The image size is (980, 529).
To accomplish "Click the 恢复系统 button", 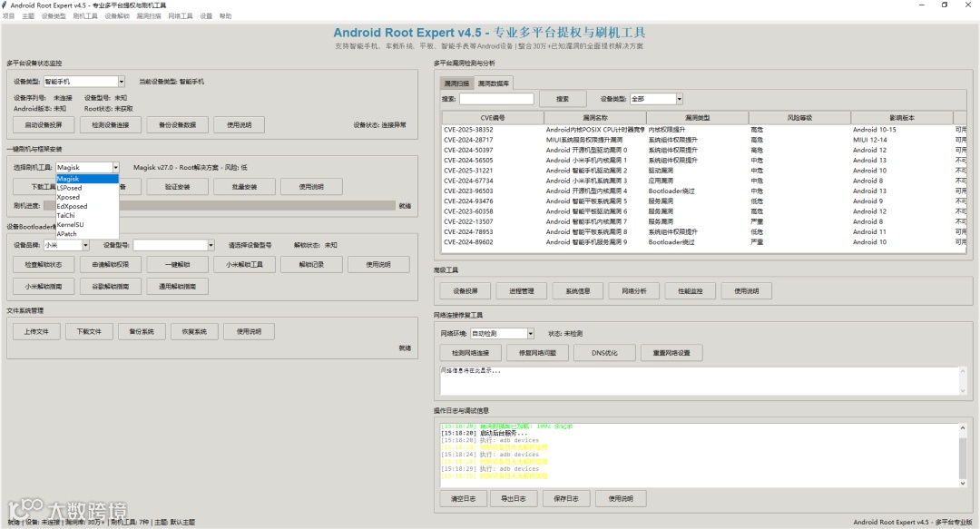I will pyautogui.click(x=194, y=331).
